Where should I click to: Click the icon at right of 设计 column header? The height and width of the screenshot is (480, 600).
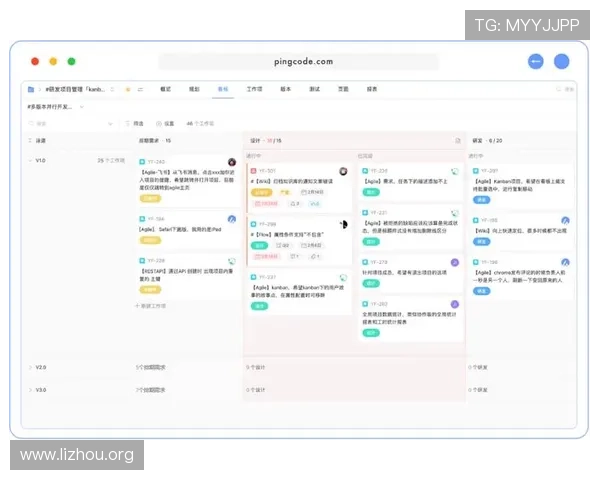(x=458, y=140)
